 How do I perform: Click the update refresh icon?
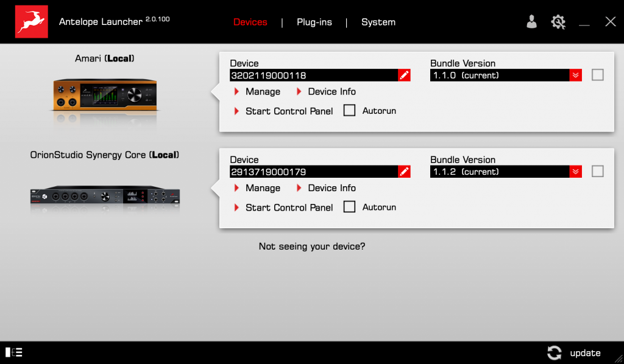tap(554, 352)
